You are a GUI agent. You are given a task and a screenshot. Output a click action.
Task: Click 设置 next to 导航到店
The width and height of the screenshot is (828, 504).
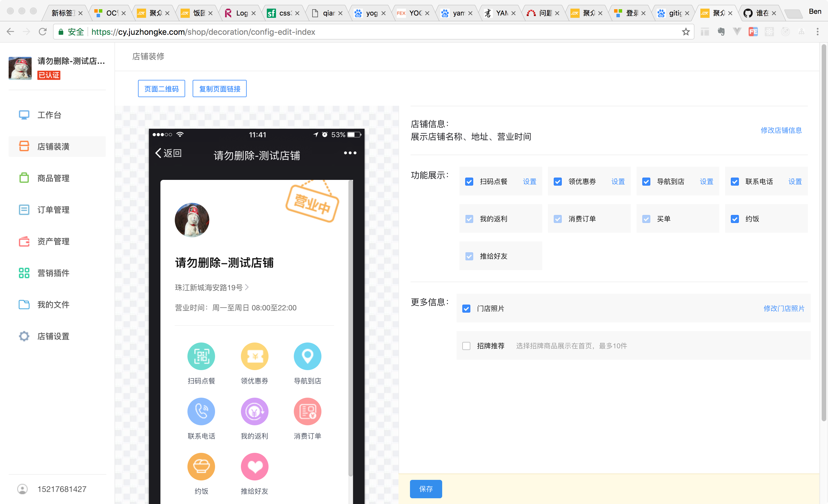click(706, 182)
